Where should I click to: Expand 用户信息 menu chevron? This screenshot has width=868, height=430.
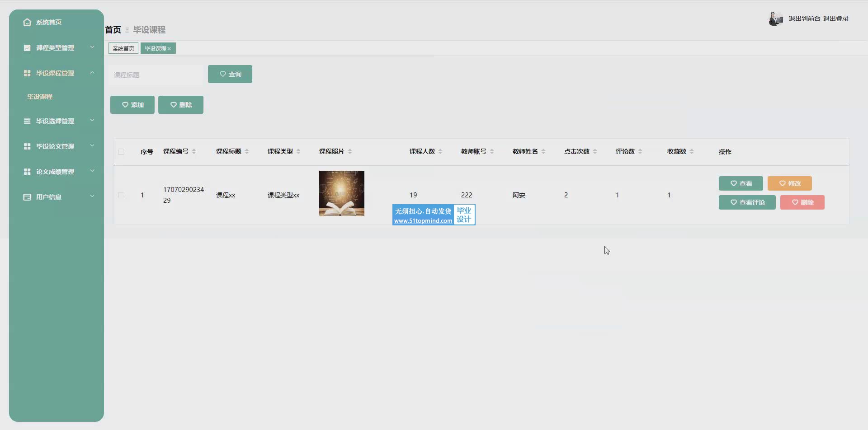click(92, 196)
